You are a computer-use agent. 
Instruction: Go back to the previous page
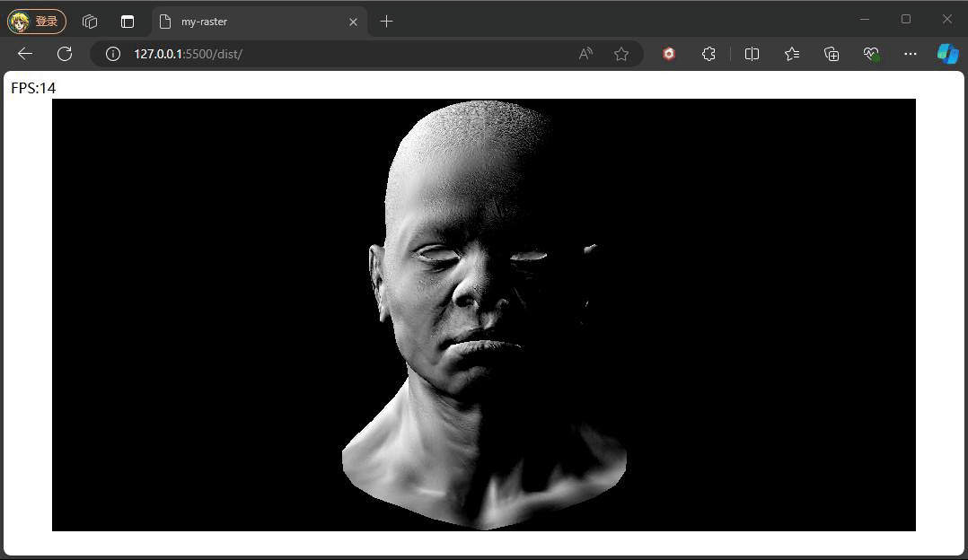coord(25,54)
